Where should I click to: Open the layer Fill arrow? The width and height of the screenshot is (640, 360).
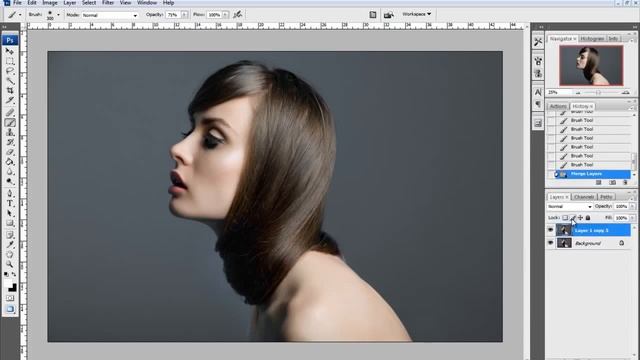pos(632,218)
